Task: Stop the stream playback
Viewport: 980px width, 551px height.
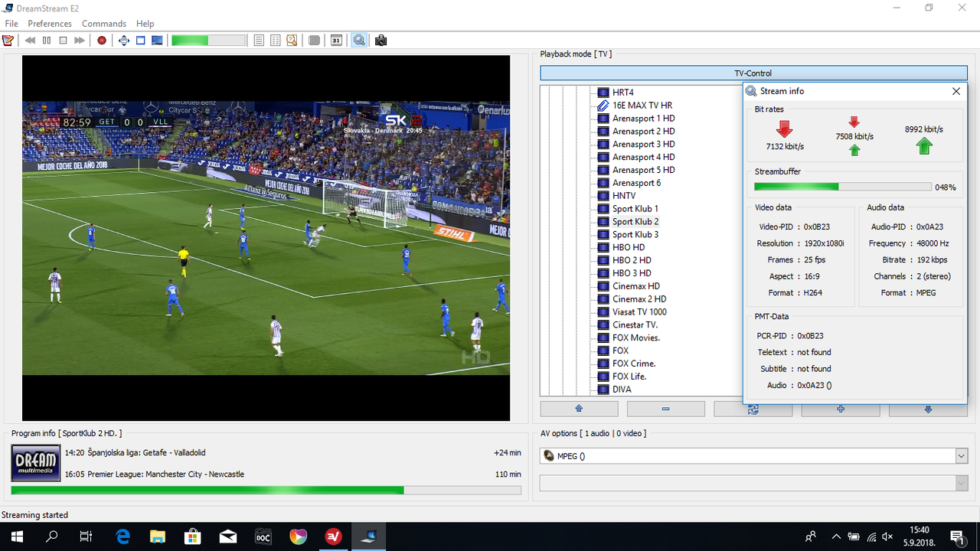Action: tap(64, 41)
